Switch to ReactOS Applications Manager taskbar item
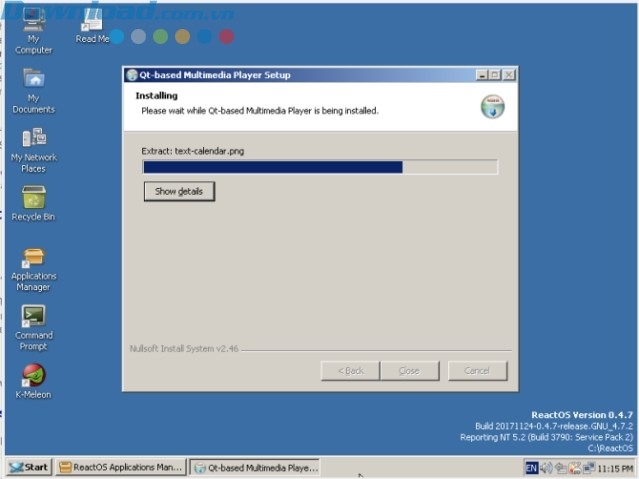 (x=121, y=467)
